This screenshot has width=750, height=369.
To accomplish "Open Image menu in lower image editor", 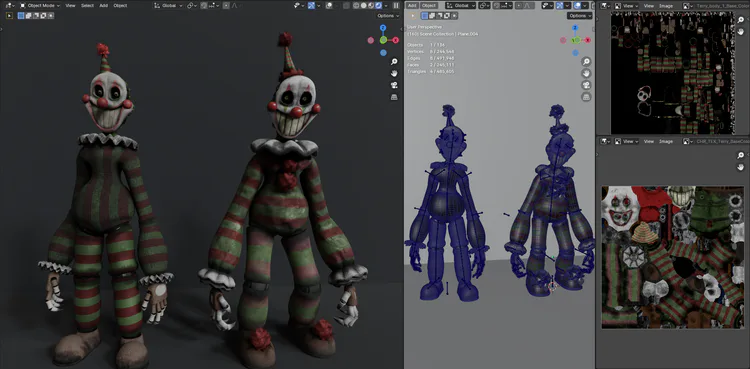I will (x=666, y=141).
